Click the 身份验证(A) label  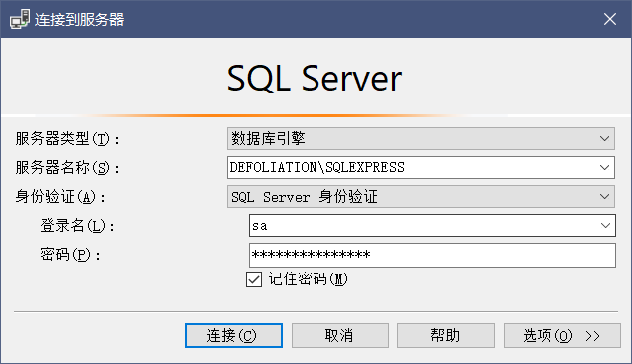coord(60,197)
